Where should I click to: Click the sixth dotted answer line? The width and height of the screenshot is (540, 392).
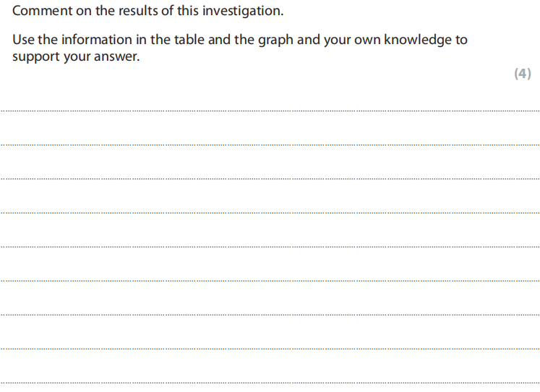[x=270, y=281]
